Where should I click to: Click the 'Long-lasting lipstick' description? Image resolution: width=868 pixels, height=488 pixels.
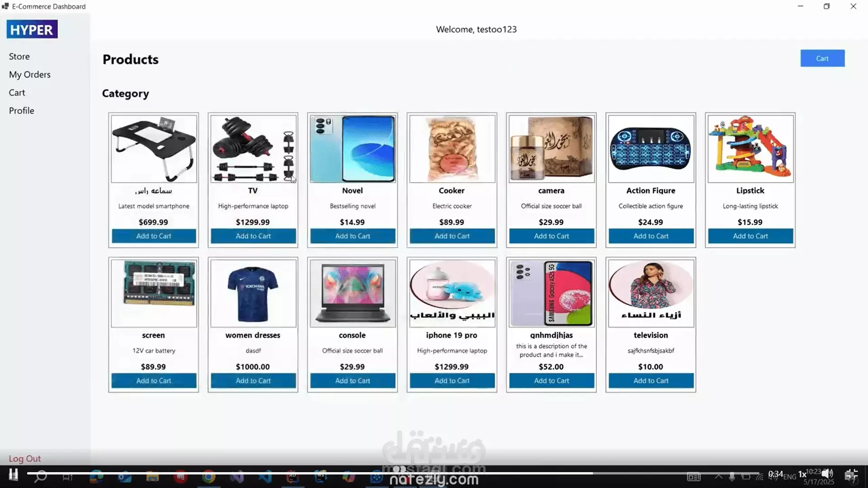(750, 206)
